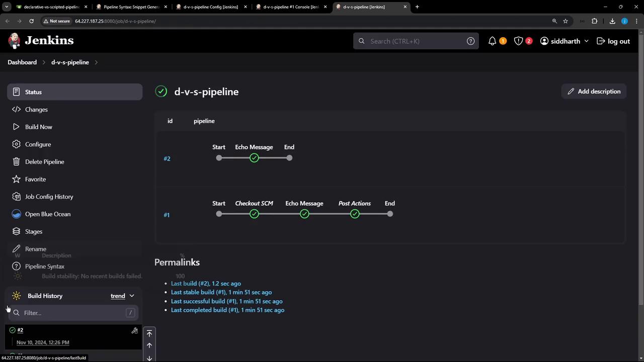This screenshot has height=362, width=644.
Task: Click the search help question mark icon
Action: point(470,41)
